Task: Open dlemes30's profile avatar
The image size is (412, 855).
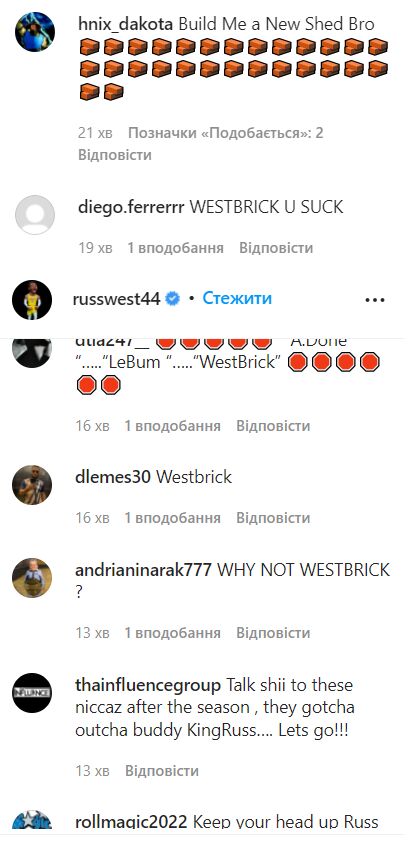Action: click(x=32, y=485)
